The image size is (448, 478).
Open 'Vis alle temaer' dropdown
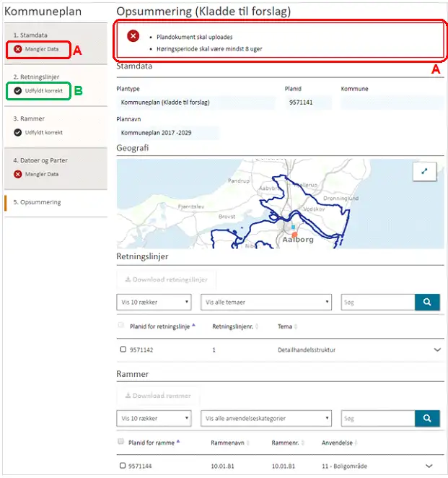pyautogui.click(x=266, y=302)
